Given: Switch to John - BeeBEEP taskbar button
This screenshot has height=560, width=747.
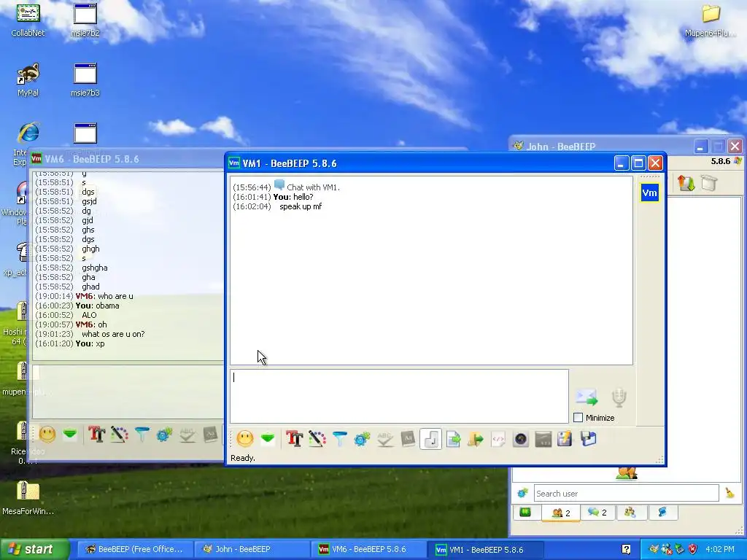Looking at the screenshot, I should tap(251, 549).
